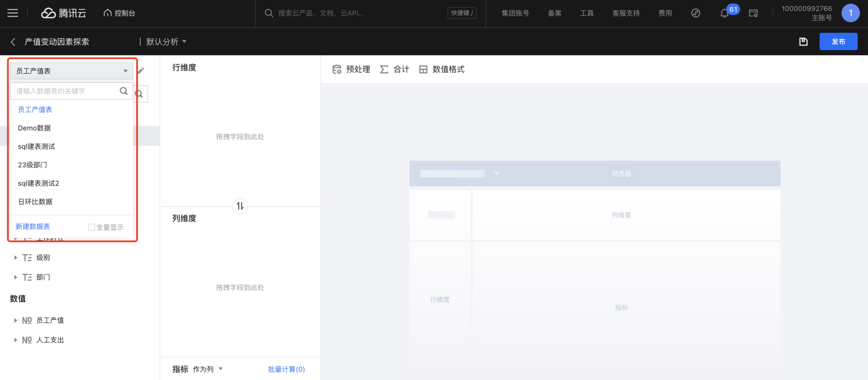This screenshot has width=868, height=380.
Task: Click the hamburger menu icon
Action: click(x=12, y=13)
